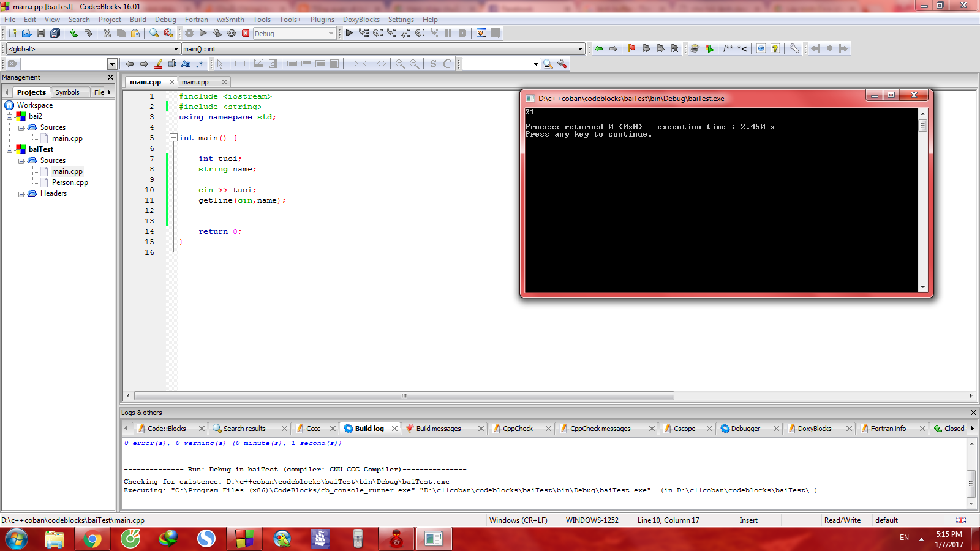Click the Cut scissors icon
980x551 pixels.
(x=107, y=33)
